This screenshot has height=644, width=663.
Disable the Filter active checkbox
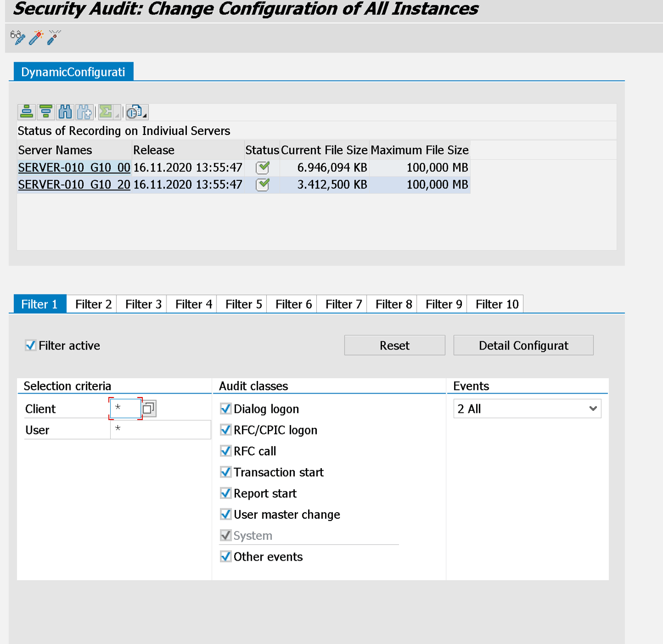click(x=30, y=345)
